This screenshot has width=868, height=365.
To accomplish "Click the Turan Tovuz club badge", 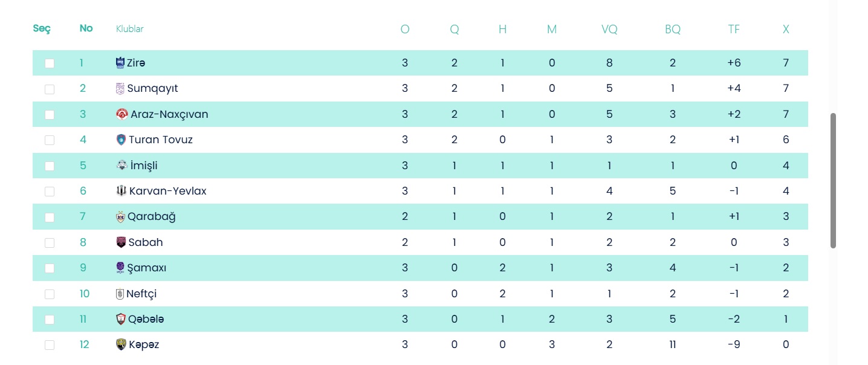I will (x=121, y=140).
